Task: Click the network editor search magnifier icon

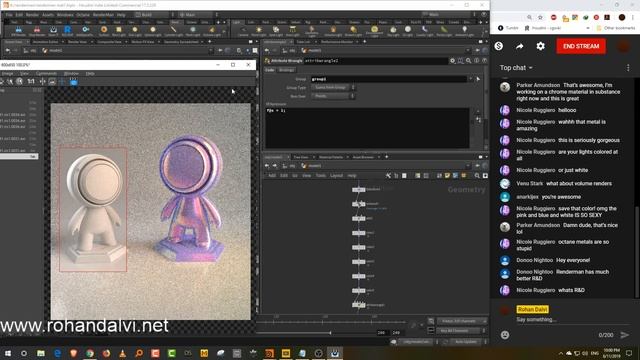Action: (477, 176)
